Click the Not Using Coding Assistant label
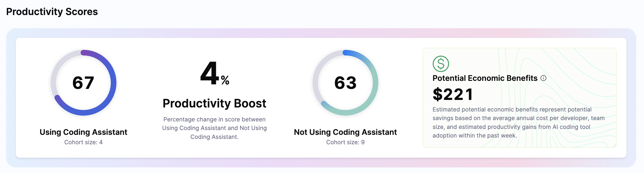 [345, 132]
